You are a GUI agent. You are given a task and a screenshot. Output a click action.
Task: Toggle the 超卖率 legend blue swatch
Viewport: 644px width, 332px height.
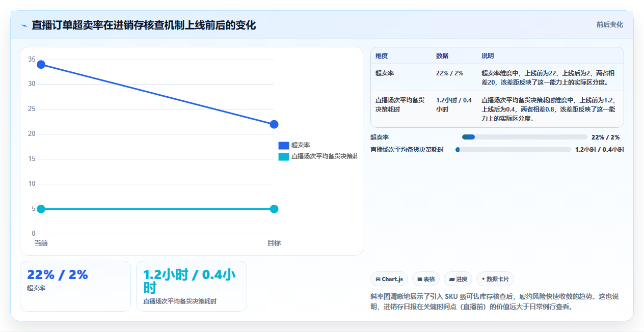point(284,145)
